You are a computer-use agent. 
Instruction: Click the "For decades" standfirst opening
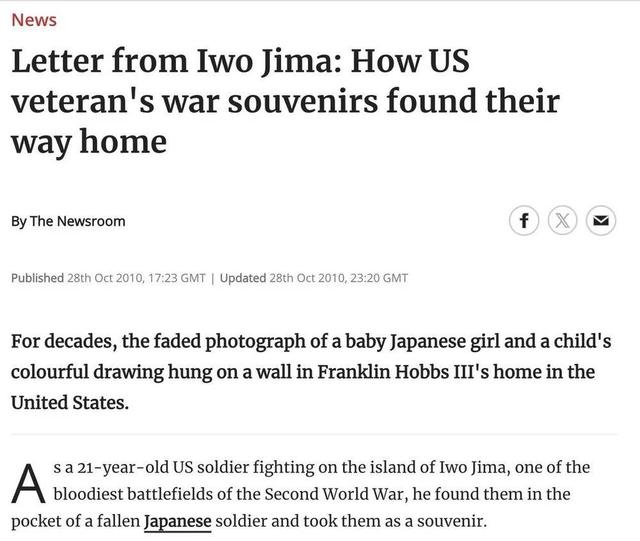(x=64, y=342)
